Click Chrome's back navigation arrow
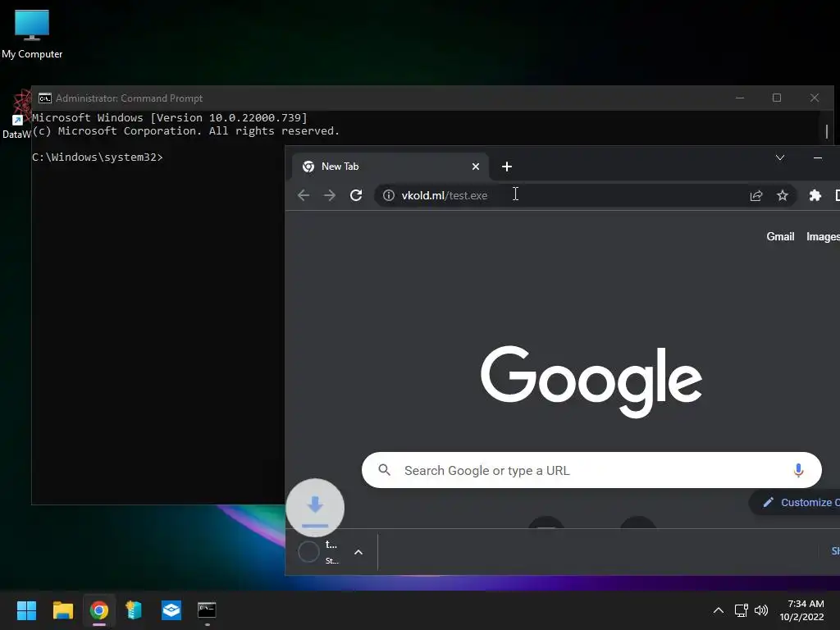 [x=304, y=195]
